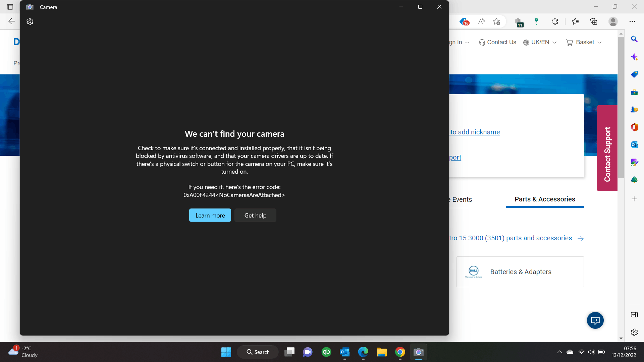Open Edge profile avatar icon

tap(613, 21)
